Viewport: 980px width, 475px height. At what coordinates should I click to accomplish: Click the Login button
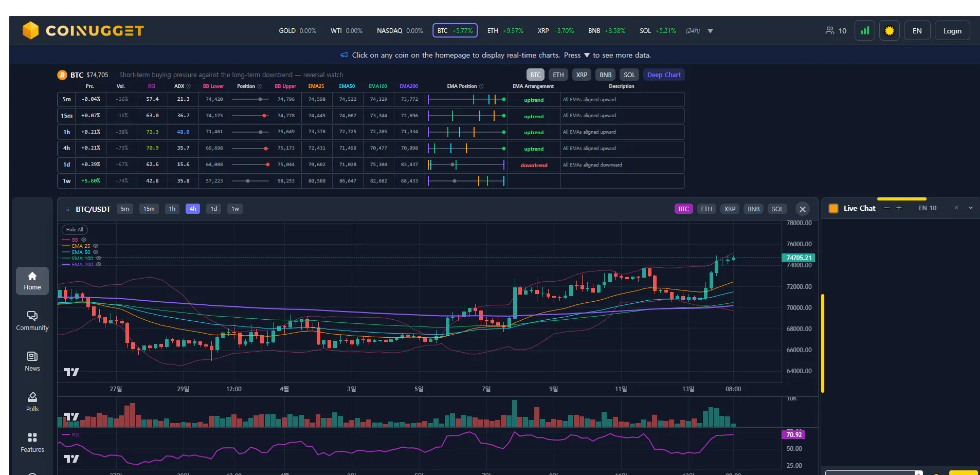[x=952, y=31]
